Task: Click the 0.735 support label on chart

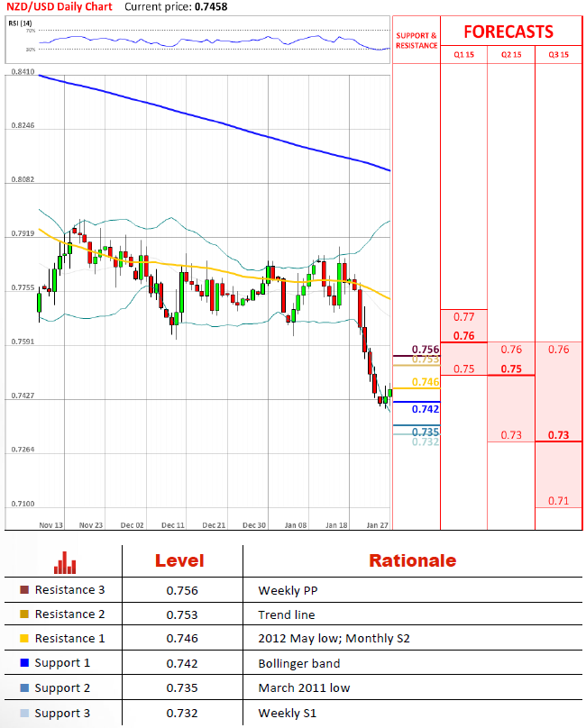Action: [x=426, y=432]
